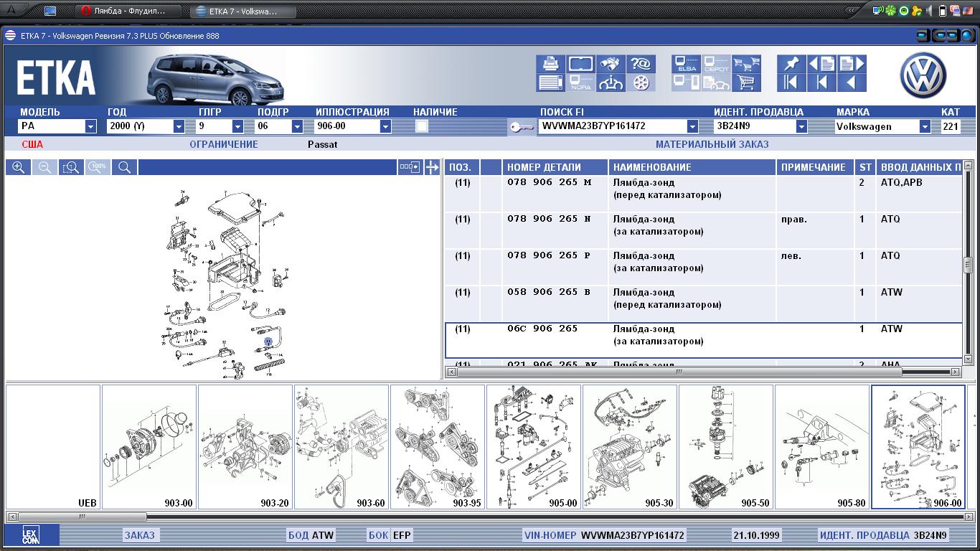Select illustration thumbnail 906-00
This screenshot has height=551, width=980.
pos(918,447)
